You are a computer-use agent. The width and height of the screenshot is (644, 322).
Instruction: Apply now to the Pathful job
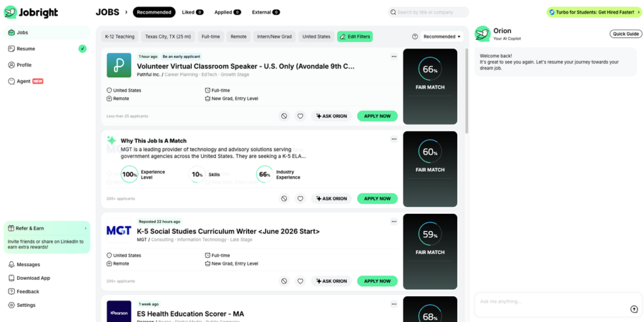click(377, 116)
